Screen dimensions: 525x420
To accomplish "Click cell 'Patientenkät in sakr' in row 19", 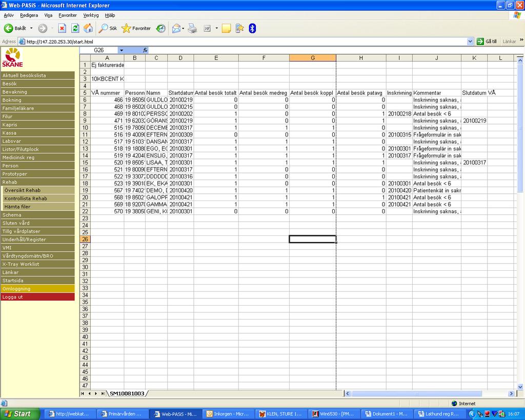I will [x=437, y=190].
